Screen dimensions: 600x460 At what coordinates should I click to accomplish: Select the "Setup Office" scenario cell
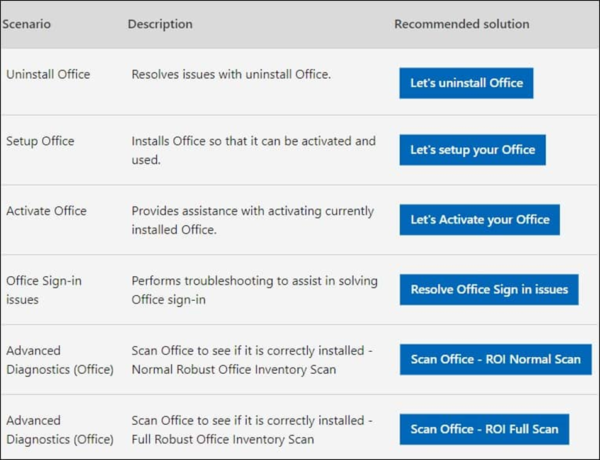pos(41,141)
